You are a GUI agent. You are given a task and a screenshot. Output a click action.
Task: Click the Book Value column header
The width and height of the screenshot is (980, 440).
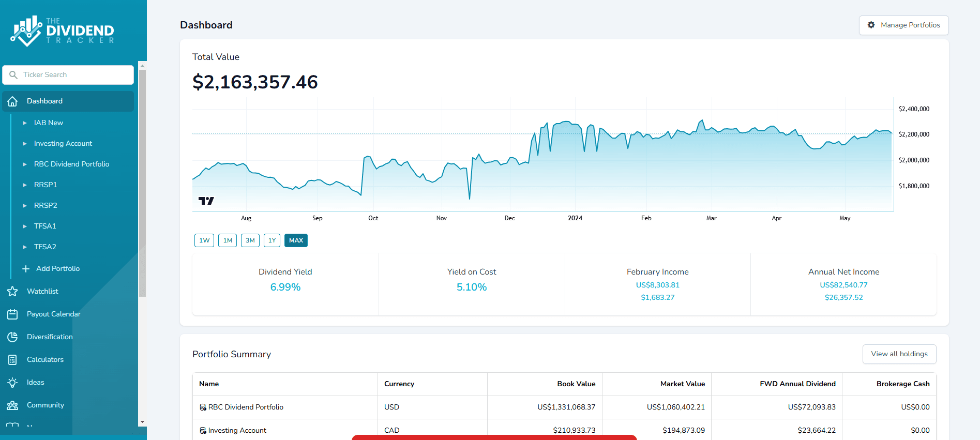[576, 384]
